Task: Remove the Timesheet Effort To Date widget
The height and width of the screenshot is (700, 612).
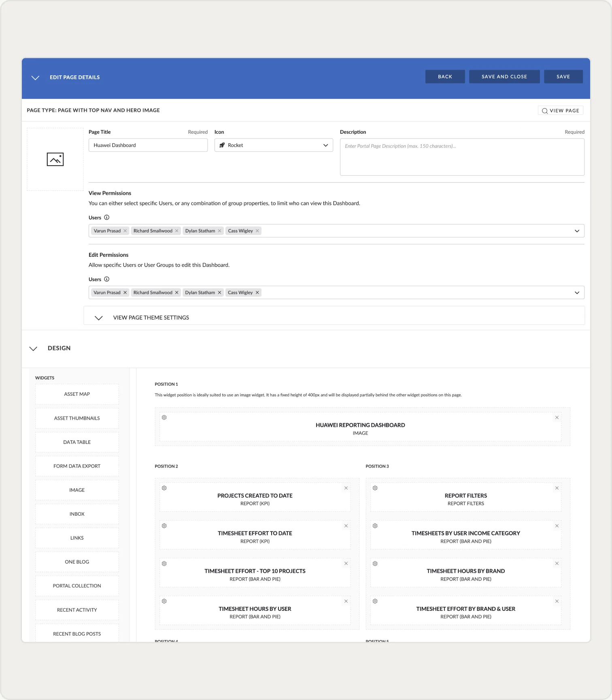Action: (346, 526)
